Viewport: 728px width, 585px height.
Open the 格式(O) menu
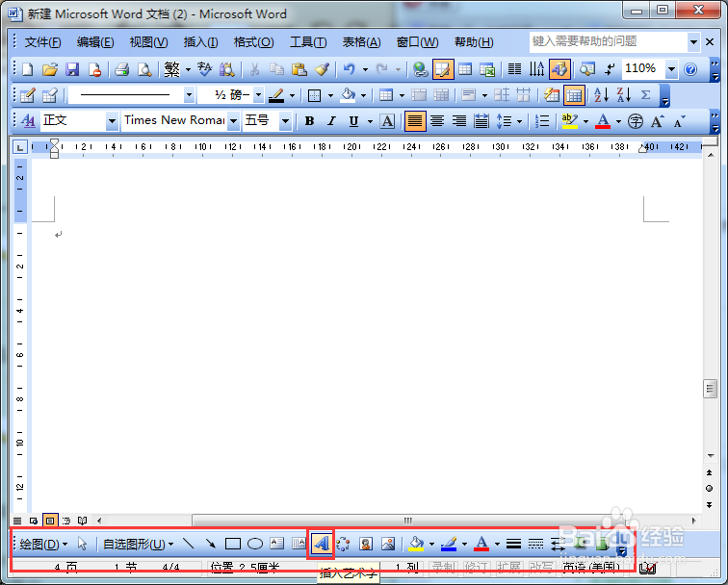click(253, 42)
